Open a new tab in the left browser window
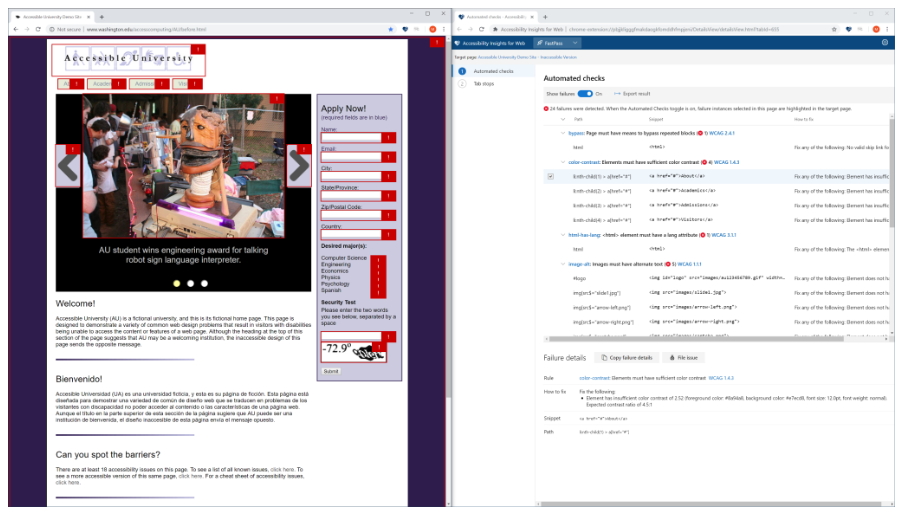The height and width of the screenshot is (516, 907). pyautogui.click(x=102, y=17)
